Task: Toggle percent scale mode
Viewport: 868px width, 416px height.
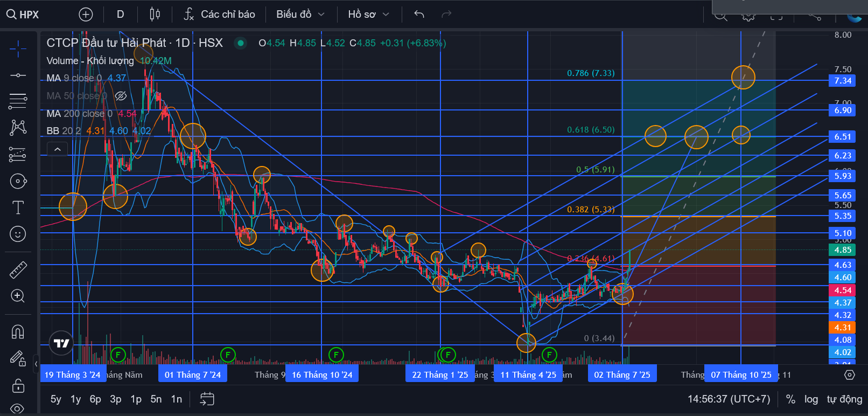Action: tap(790, 399)
